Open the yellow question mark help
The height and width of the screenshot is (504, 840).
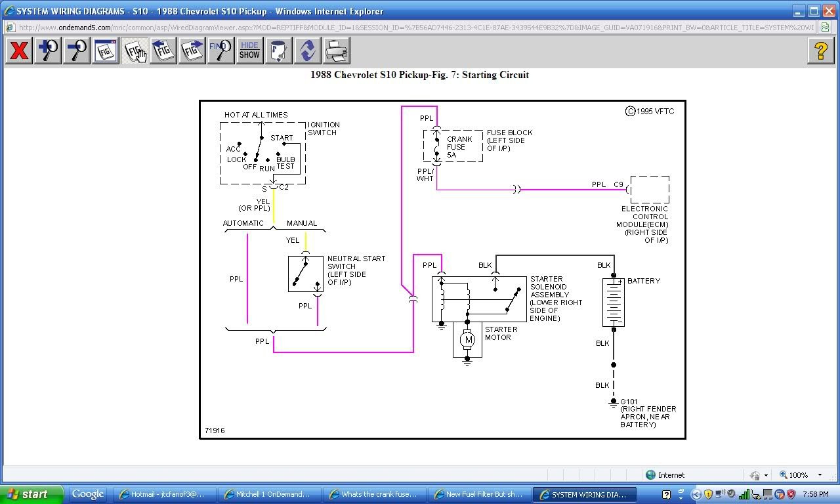[820, 51]
